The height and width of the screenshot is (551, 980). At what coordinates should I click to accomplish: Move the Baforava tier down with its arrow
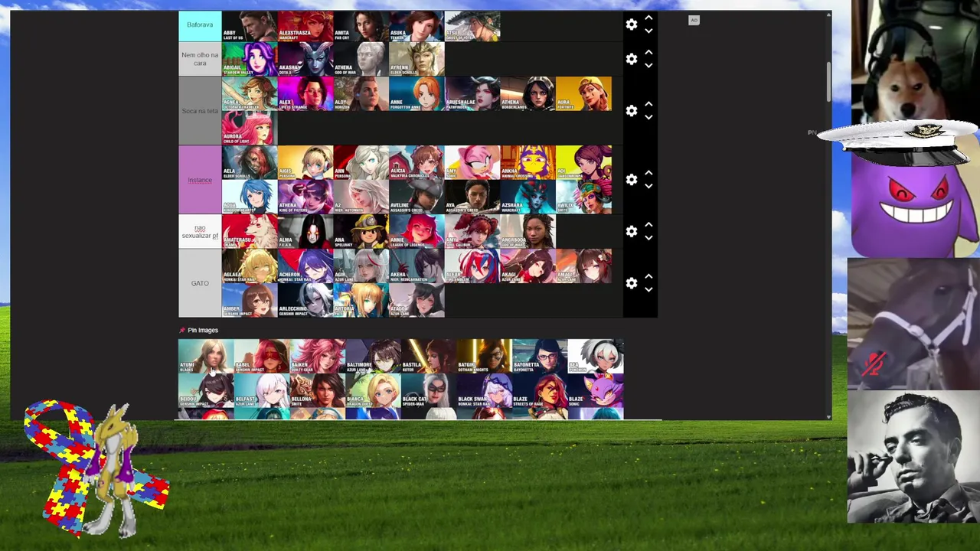click(x=648, y=31)
